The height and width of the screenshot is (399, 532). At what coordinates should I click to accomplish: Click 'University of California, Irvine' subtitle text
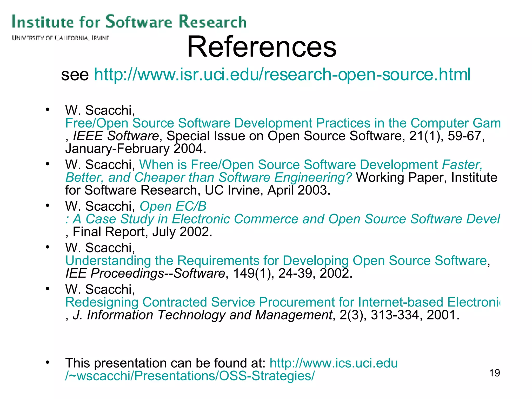[60, 38]
